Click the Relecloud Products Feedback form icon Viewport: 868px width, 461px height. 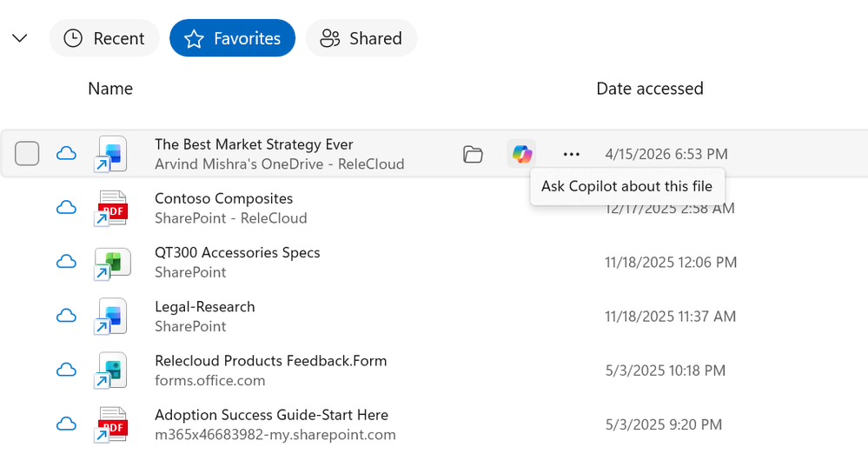pos(112,371)
